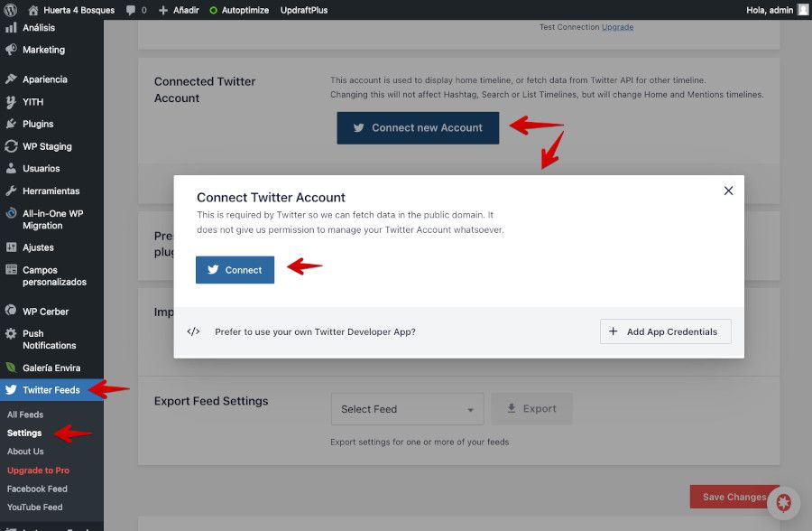Click the Usuarios person icon
The height and width of the screenshot is (531, 812).
[11, 168]
